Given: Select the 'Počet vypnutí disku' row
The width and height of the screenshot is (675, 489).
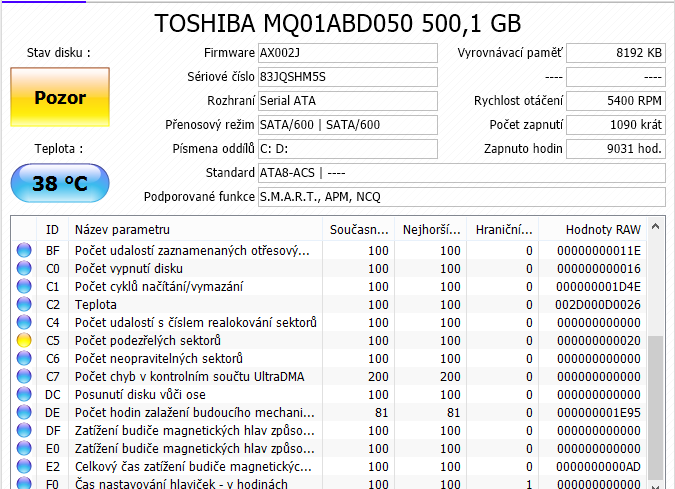Looking at the screenshot, I should [329, 269].
